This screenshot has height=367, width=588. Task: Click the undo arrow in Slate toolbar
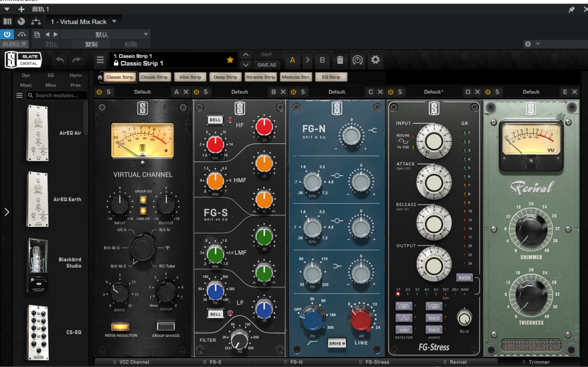click(60, 60)
